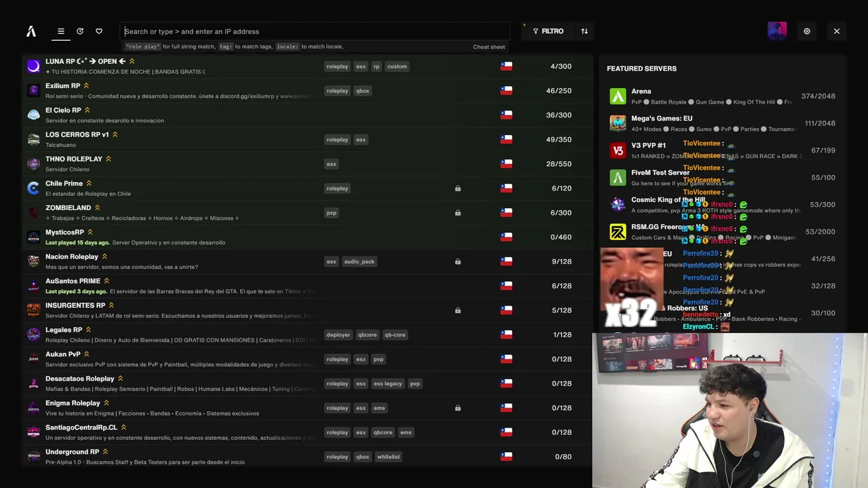Select the "whitelist" tag on Underground RP
Viewport: 868px width, 488px height.
(x=388, y=457)
